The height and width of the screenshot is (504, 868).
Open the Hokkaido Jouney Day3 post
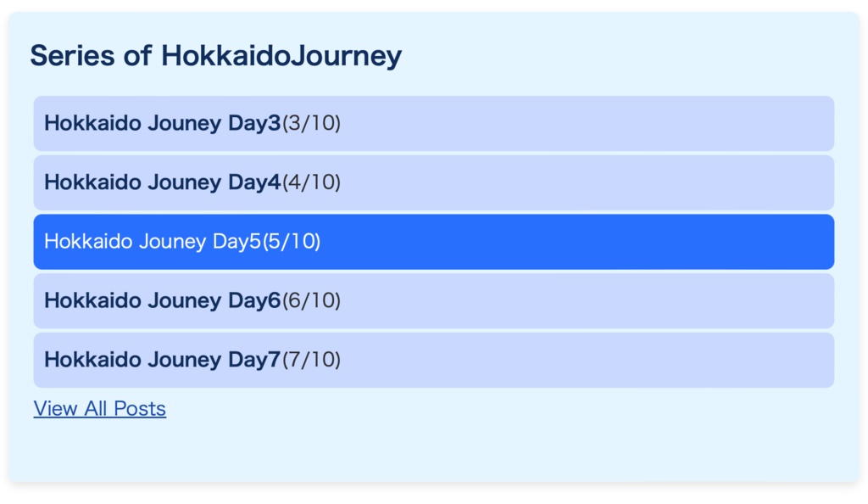pos(161,124)
